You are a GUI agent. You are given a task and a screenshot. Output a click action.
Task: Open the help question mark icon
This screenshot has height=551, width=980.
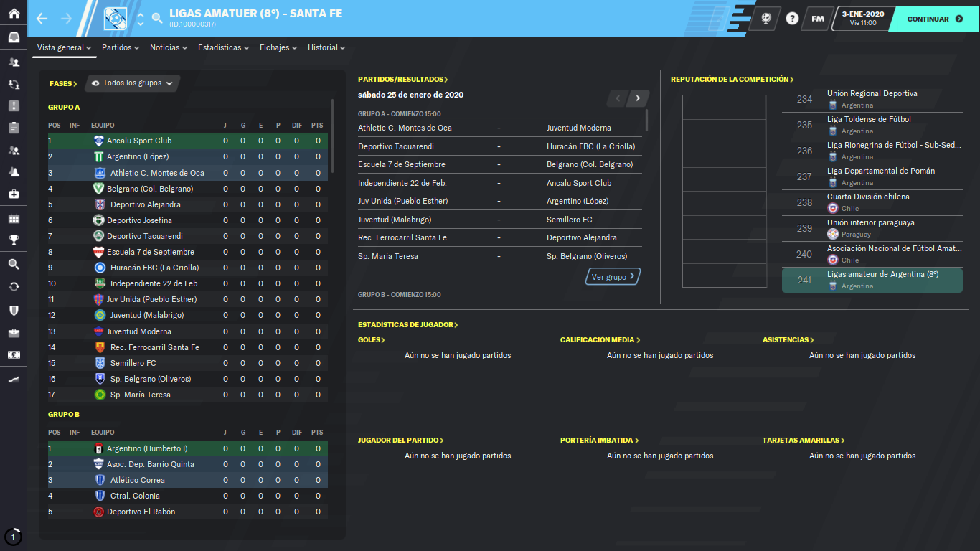[792, 19]
